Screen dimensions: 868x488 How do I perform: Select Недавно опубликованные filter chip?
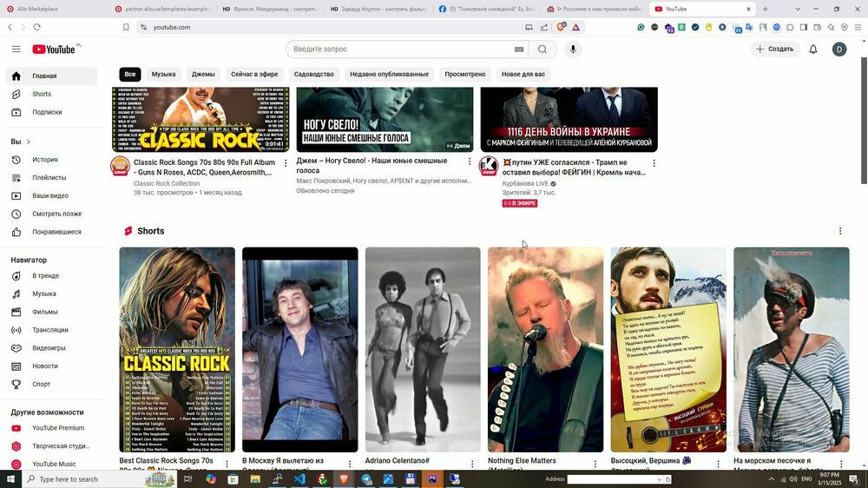(389, 74)
